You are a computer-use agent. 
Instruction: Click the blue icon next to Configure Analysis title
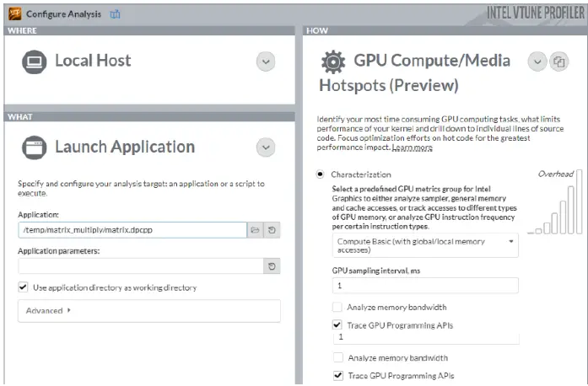(115, 14)
